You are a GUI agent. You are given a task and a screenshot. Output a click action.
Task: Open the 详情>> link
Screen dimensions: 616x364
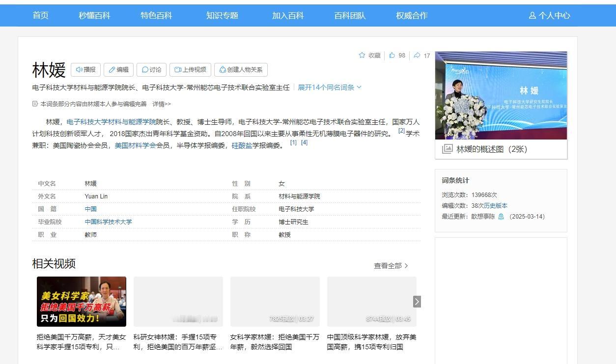coord(162,104)
